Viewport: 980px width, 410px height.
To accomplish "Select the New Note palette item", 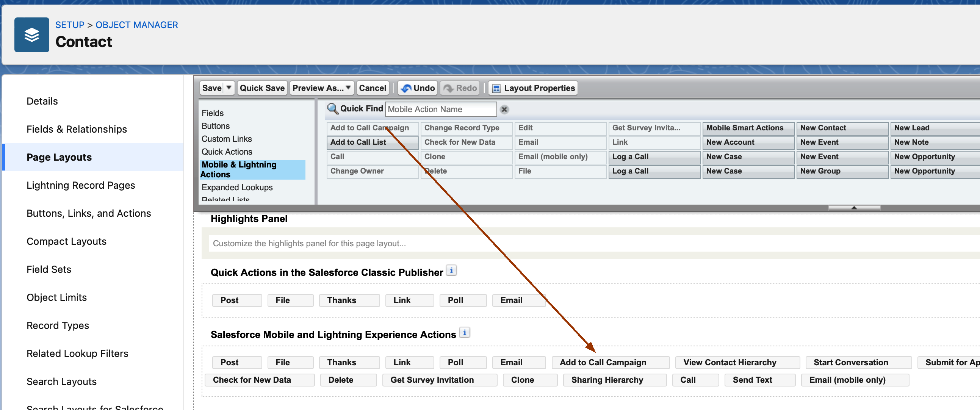I will [x=936, y=142].
